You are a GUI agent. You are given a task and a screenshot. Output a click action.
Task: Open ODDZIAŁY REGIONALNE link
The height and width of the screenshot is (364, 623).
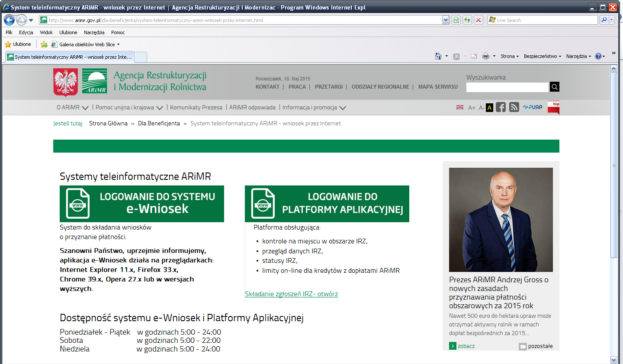(x=380, y=87)
